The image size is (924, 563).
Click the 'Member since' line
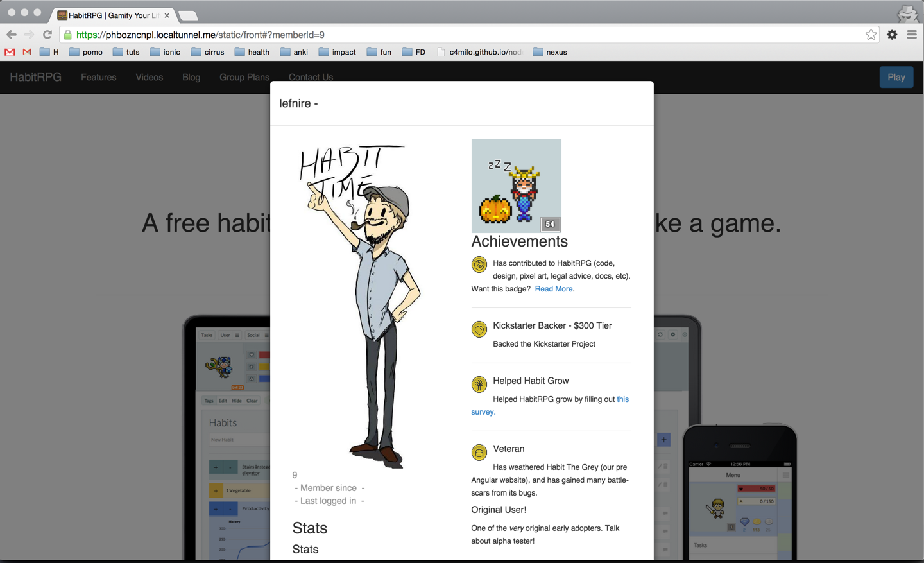329,488
